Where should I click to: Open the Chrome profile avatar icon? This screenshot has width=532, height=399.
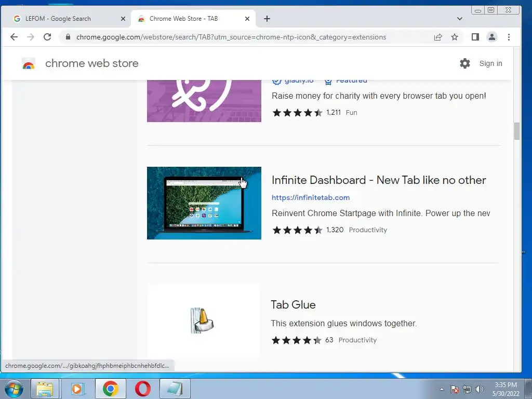(x=492, y=37)
